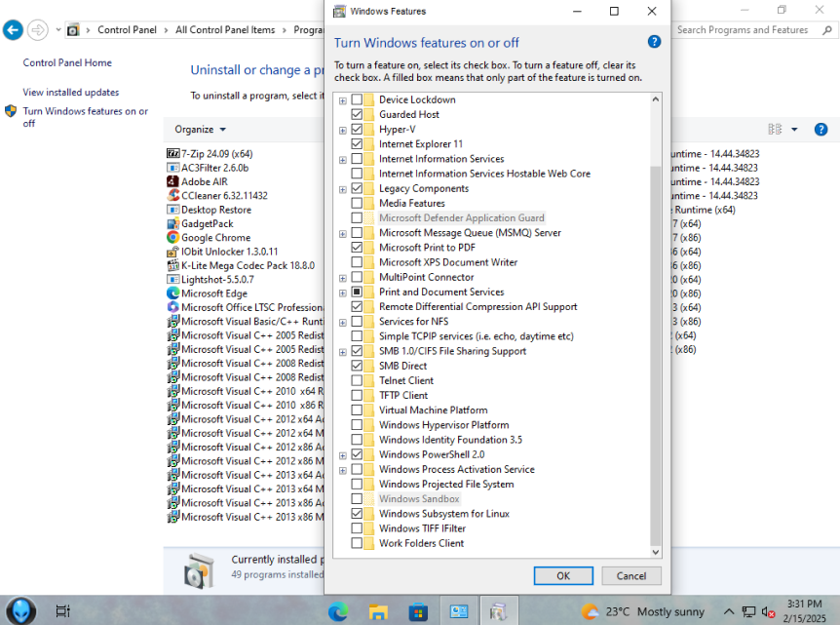Select the AC3Filter 2.6.0b icon
840x625 pixels.
coord(172,168)
